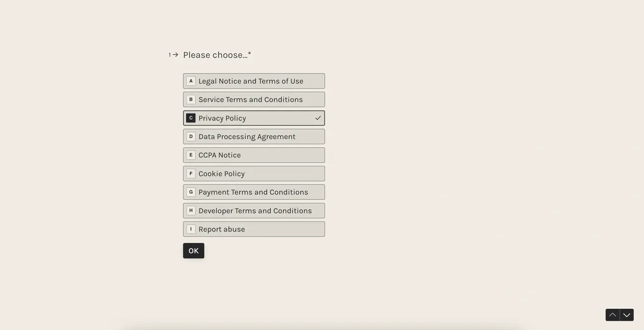The image size is (644, 330).
Task: Deselect the Privacy Policy option
Action: point(222,118)
